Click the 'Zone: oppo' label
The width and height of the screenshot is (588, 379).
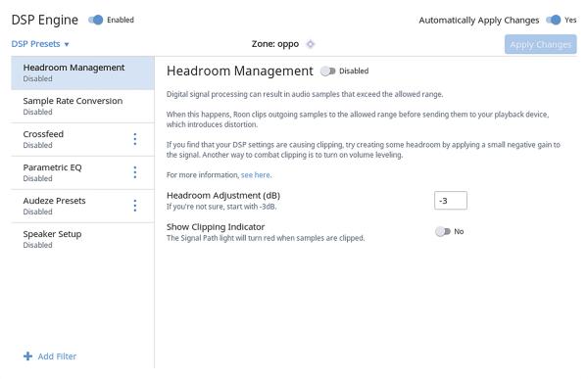point(275,44)
